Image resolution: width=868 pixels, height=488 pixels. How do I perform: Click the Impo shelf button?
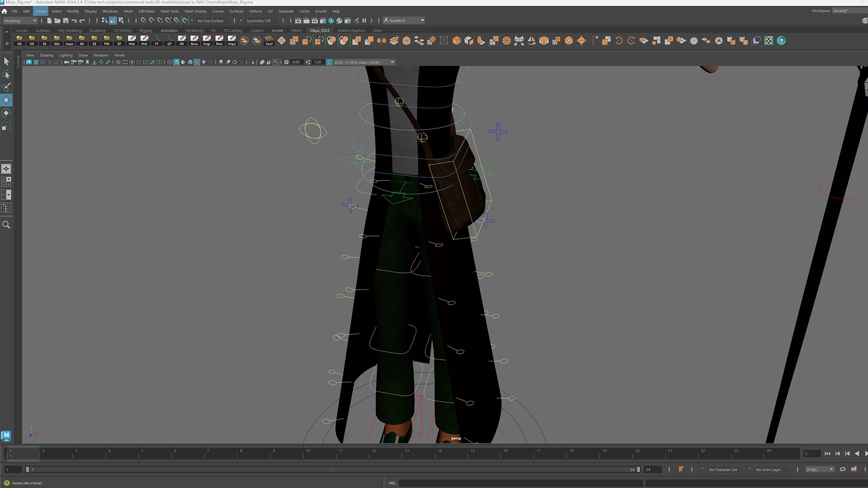69,41
